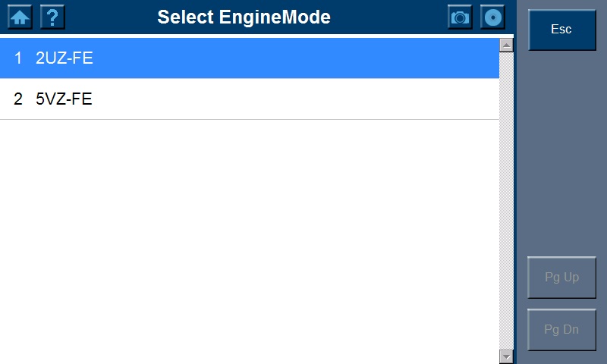Click the Pg Dn button
Viewport: 607px width, 364px height.
coord(561,330)
